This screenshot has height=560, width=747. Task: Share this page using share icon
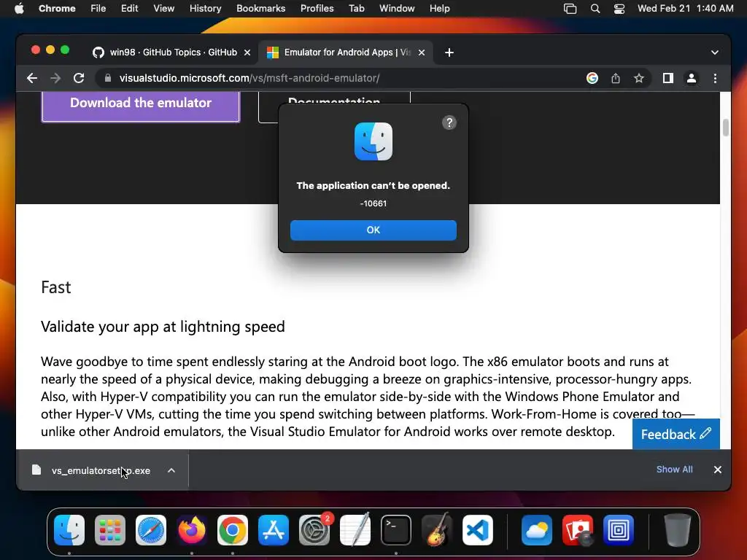pyautogui.click(x=616, y=78)
